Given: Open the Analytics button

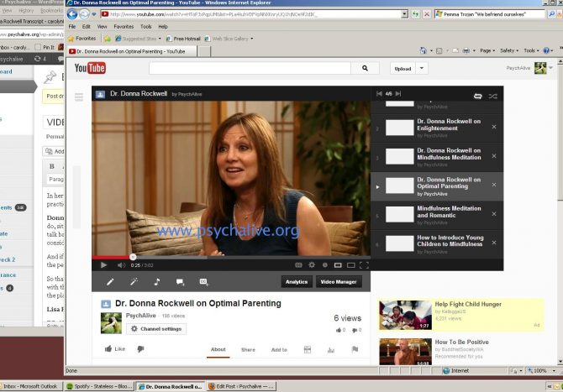Looking at the screenshot, I should click(297, 282).
